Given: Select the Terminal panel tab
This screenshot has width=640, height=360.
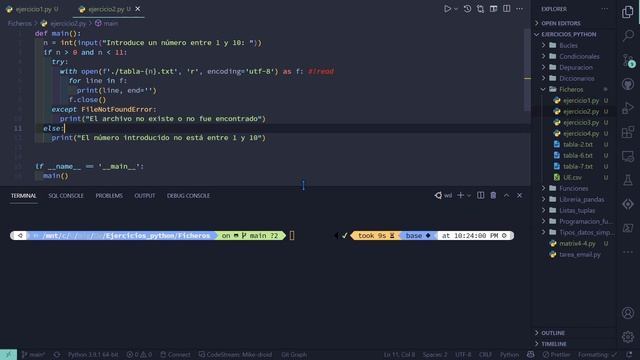Looking at the screenshot, I should point(23,196).
